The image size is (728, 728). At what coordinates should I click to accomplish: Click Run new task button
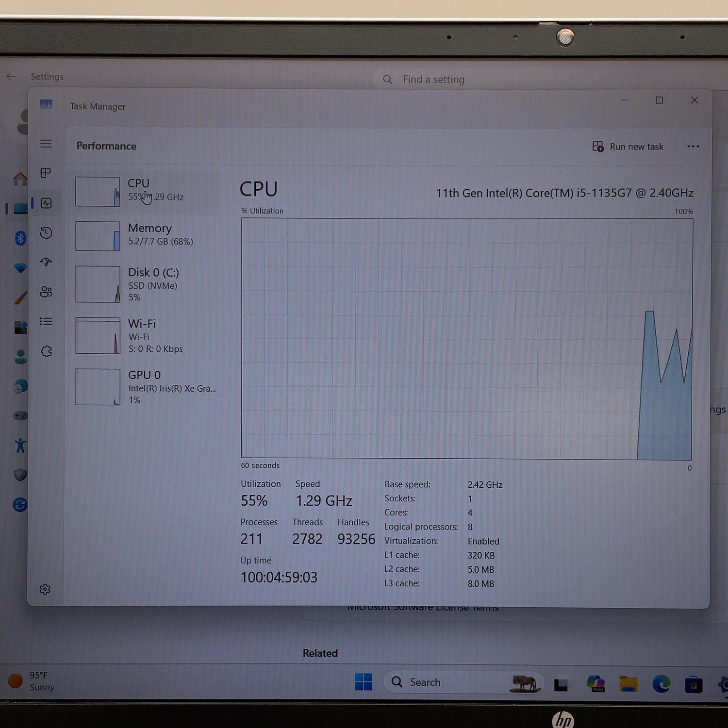628,147
